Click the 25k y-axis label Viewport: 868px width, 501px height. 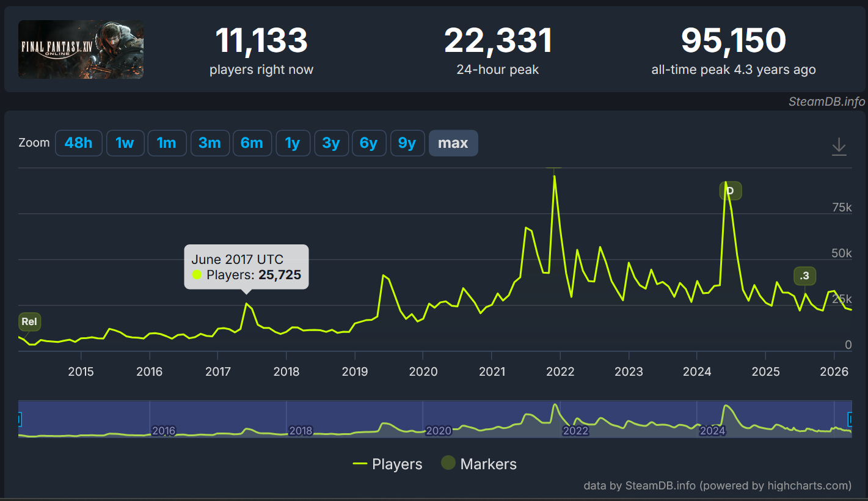click(842, 299)
